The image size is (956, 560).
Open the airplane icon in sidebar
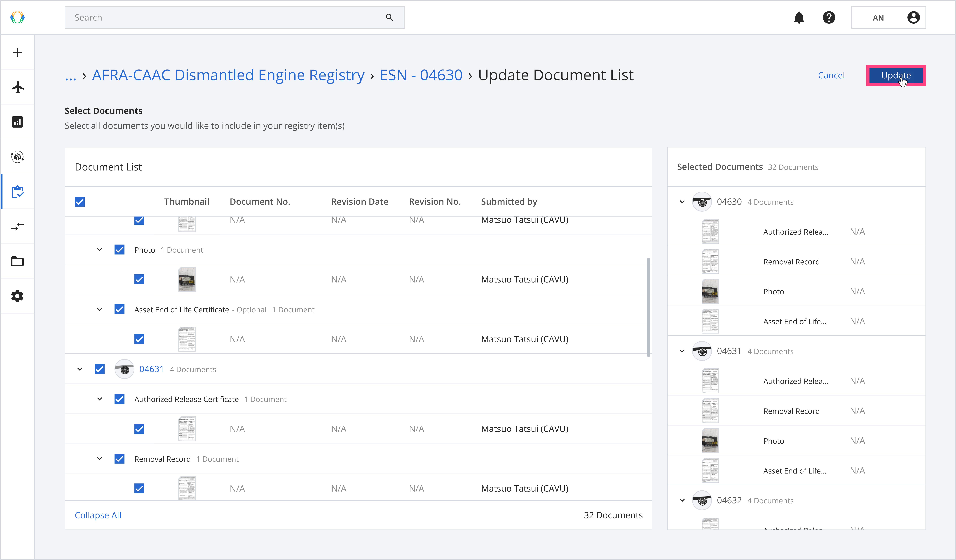(17, 87)
